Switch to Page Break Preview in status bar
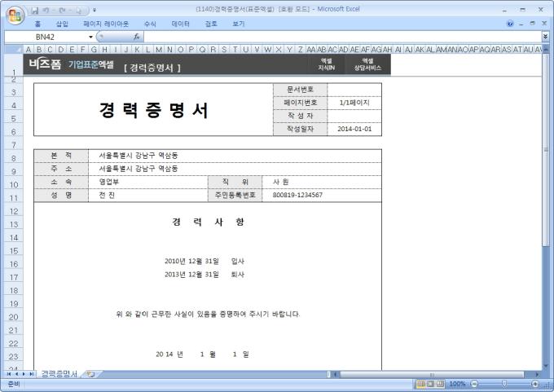Screen dimensions: 554x392 [440, 384]
